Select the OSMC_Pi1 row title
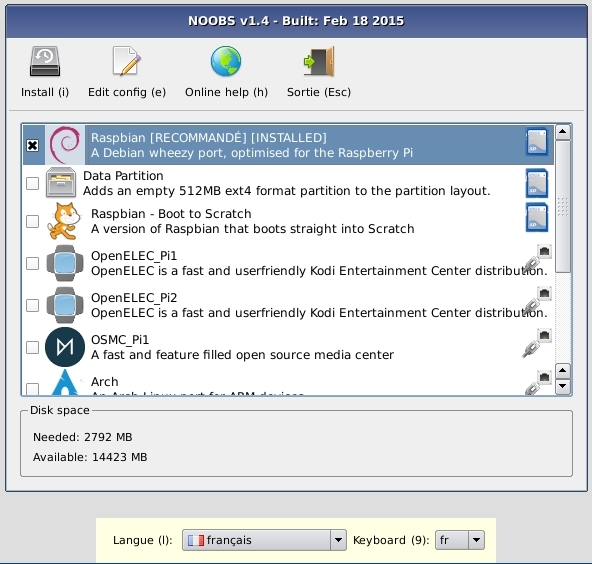Image resolution: width=592 pixels, height=564 pixels. (120, 340)
